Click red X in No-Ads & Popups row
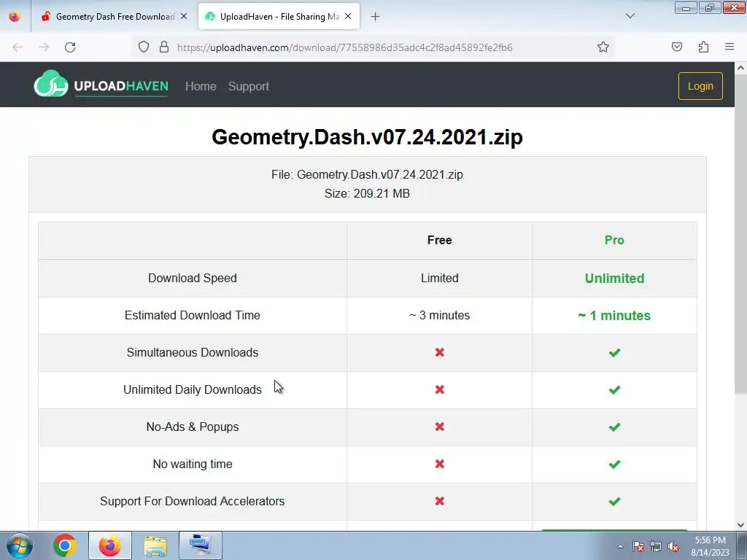 click(x=440, y=427)
